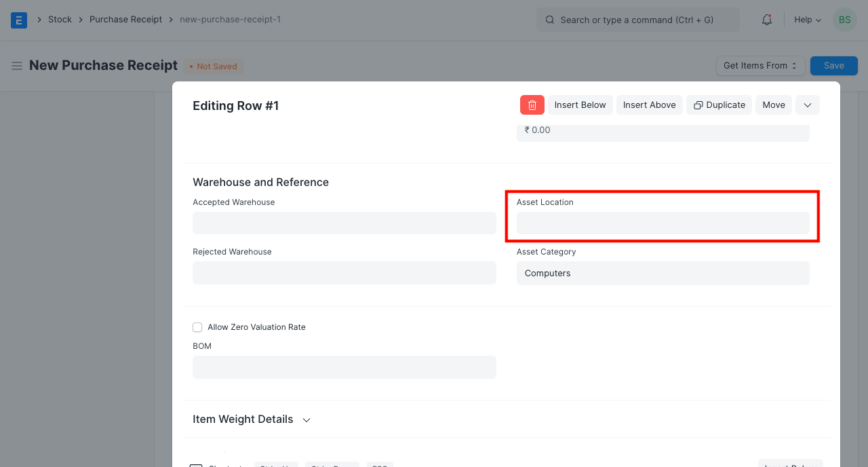Click the ERPNext home logo
Viewport: 868px width, 467px height.
pos(19,20)
